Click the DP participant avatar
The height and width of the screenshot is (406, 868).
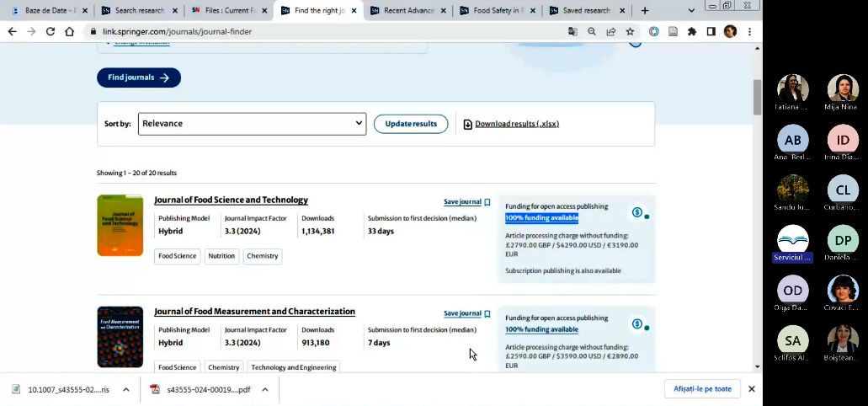tap(843, 240)
